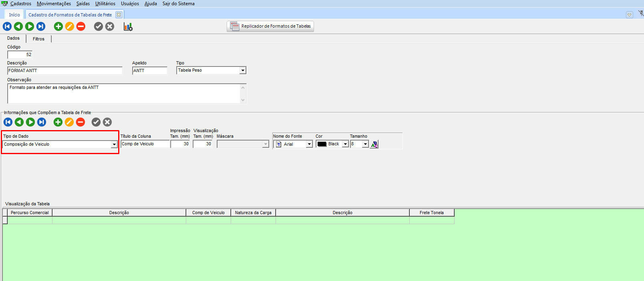Open font selection dialog icon

tap(374, 144)
